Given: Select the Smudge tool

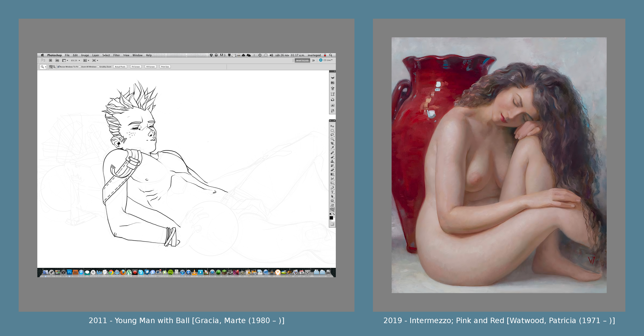Looking at the screenshot, I should [x=332, y=179].
